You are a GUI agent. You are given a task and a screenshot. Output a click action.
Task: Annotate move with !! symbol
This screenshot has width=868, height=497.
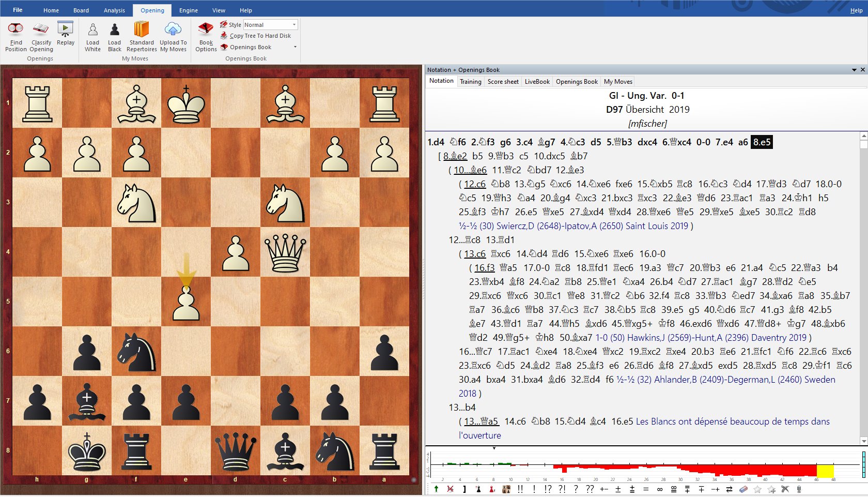click(520, 489)
